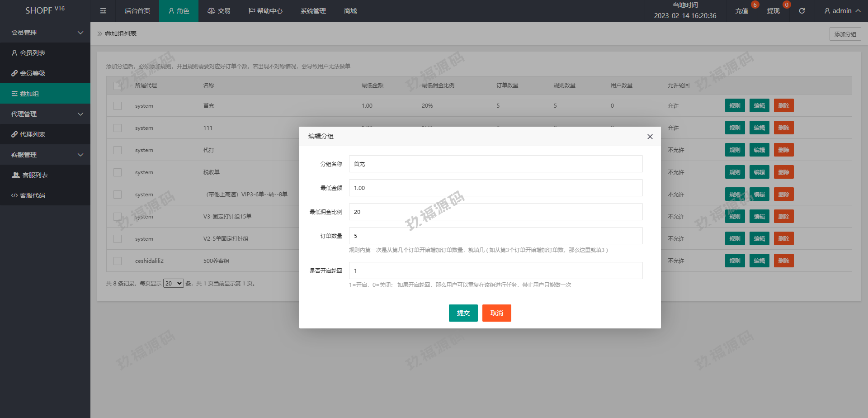868x418 pixels.
Task: Open 客服代码 in the sidebar
Action: (33, 195)
